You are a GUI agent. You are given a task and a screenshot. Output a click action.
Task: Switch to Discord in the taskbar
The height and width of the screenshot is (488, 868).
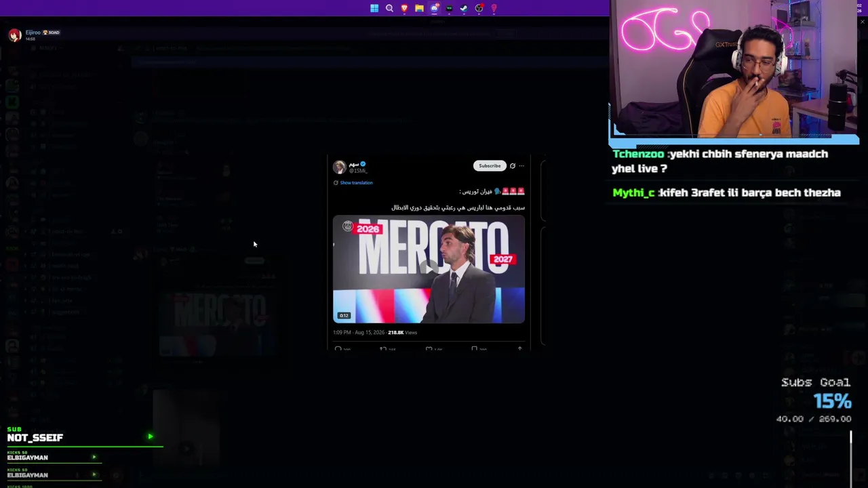click(434, 8)
